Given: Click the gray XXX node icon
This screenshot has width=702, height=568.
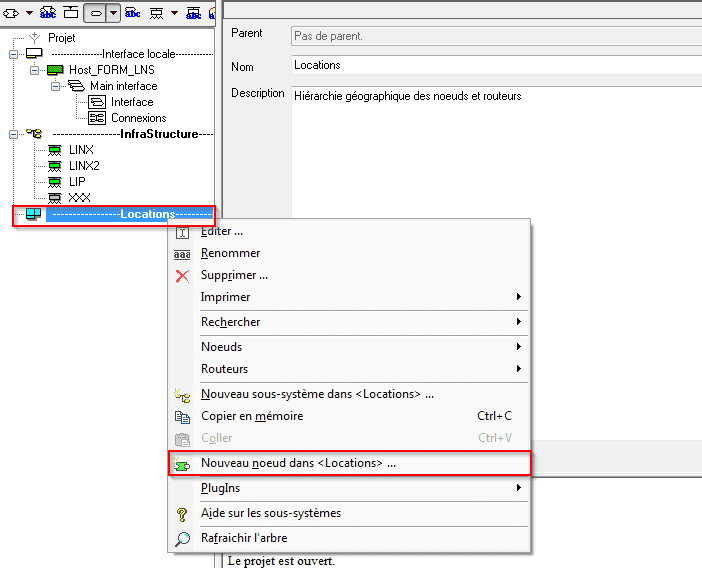Looking at the screenshot, I should (54, 198).
